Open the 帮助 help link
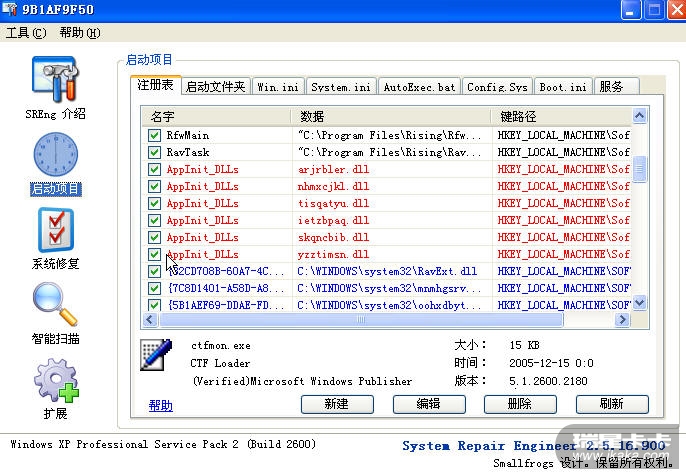 coord(161,405)
